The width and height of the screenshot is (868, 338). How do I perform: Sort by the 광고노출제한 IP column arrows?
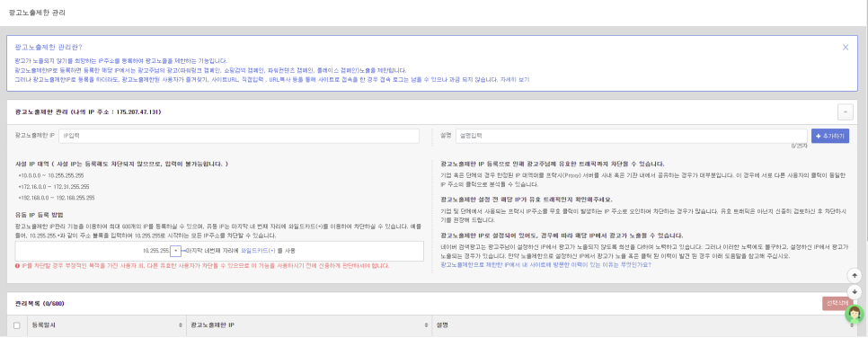point(426,325)
